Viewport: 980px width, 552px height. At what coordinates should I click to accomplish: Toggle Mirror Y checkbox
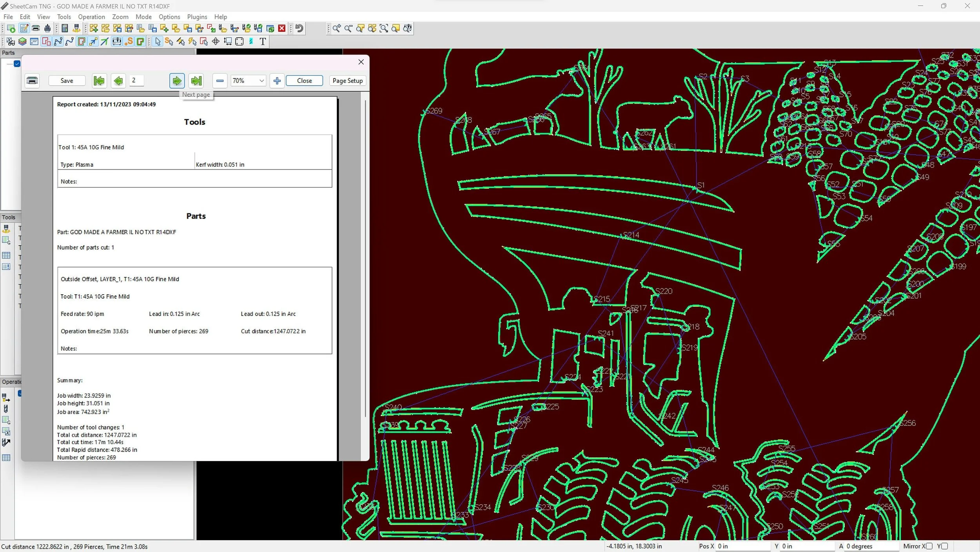pyautogui.click(x=944, y=546)
